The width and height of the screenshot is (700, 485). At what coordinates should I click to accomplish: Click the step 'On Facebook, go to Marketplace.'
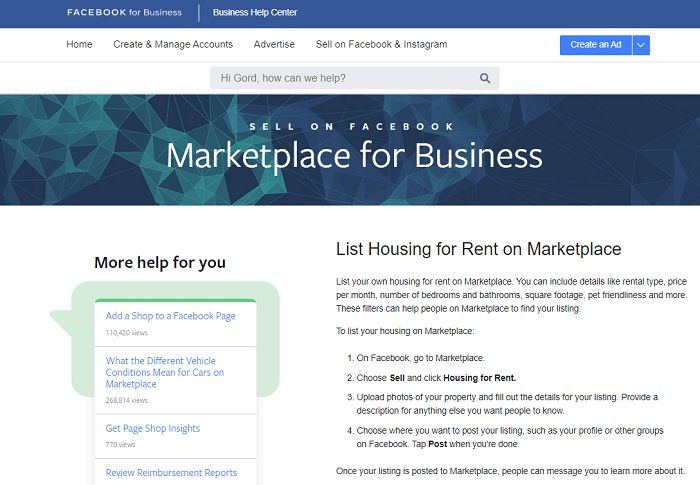click(420, 358)
